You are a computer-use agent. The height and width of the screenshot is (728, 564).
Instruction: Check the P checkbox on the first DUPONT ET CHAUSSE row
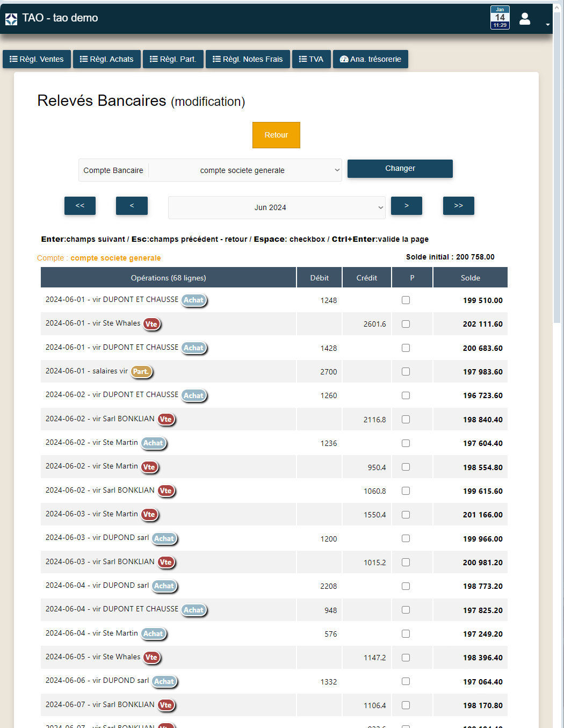click(x=406, y=300)
